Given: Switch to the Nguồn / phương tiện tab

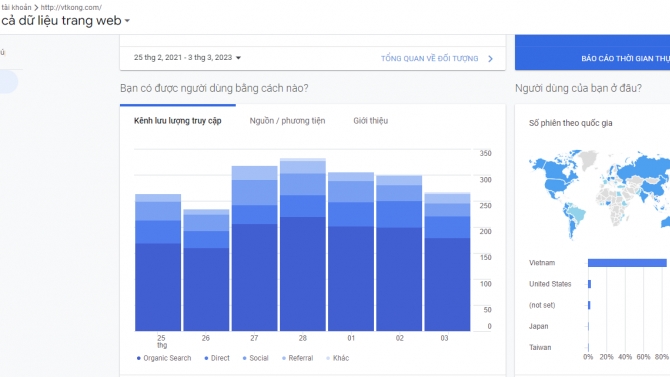Looking at the screenshot, I should coord(287,121).
